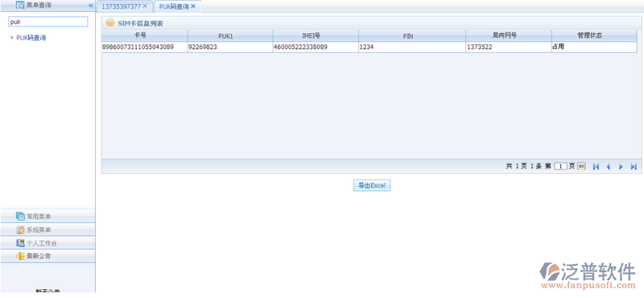The width and height of the screenshot is (644, 298).
Task: Expand the PUK码查询 tree item
Action: [12, 37]
